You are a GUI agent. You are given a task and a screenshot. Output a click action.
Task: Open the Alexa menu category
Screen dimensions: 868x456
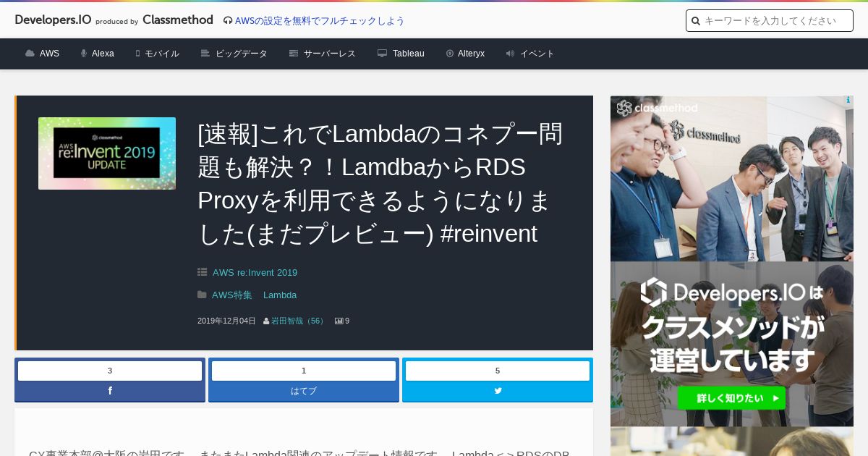tap(103, 54)
